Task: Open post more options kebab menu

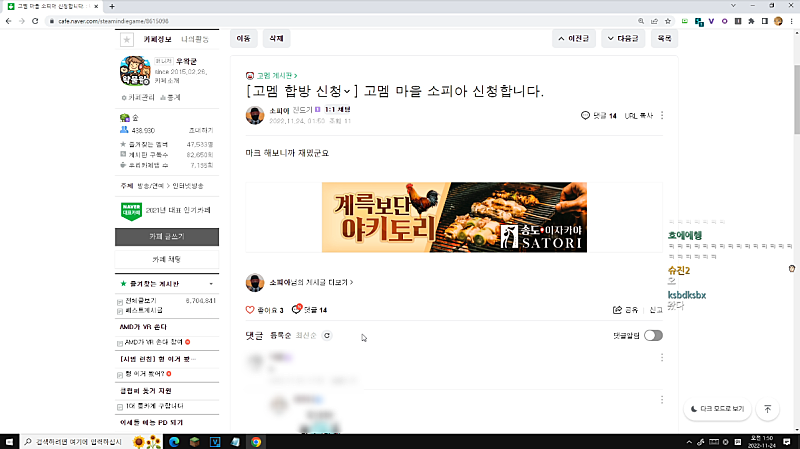Action: click(662, 115)
